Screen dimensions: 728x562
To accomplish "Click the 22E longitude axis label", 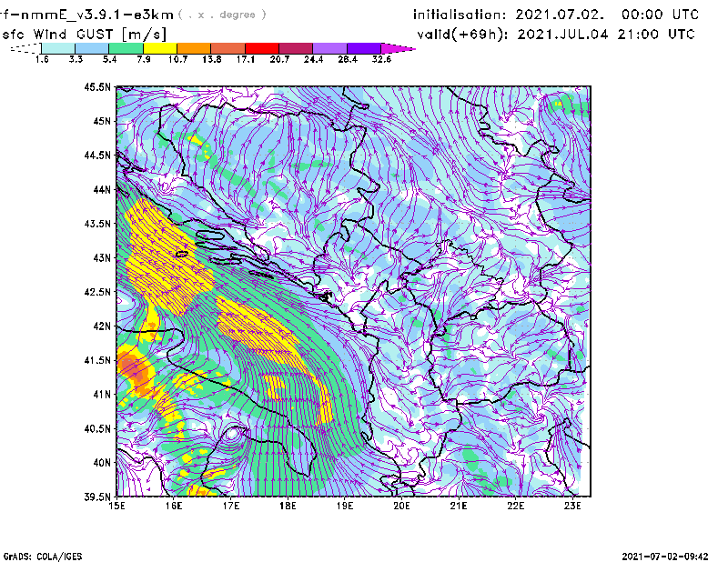I will point(515,506).
